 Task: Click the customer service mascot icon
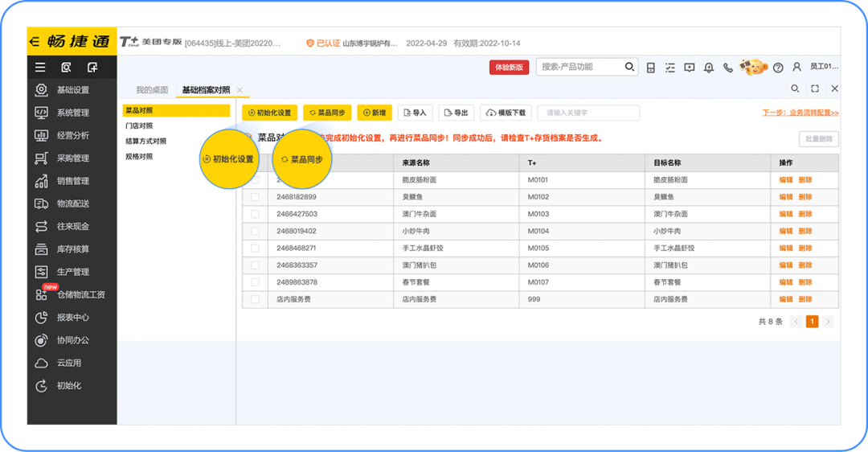tap(753, 67)
